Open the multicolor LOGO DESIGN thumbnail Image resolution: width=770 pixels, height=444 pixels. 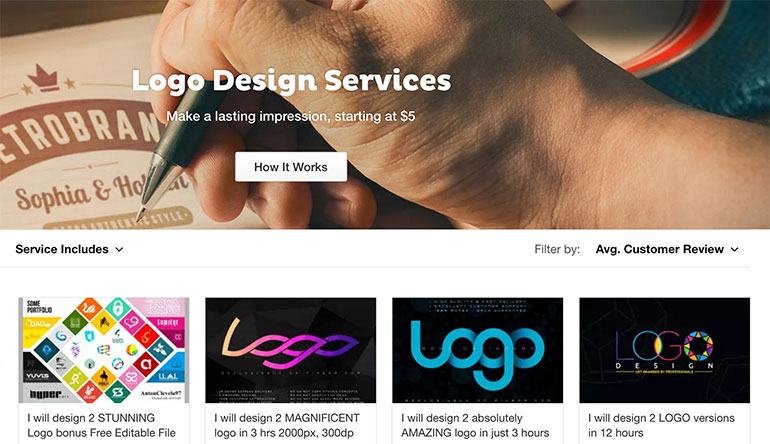pyautogui.click(x=664, y=350)
